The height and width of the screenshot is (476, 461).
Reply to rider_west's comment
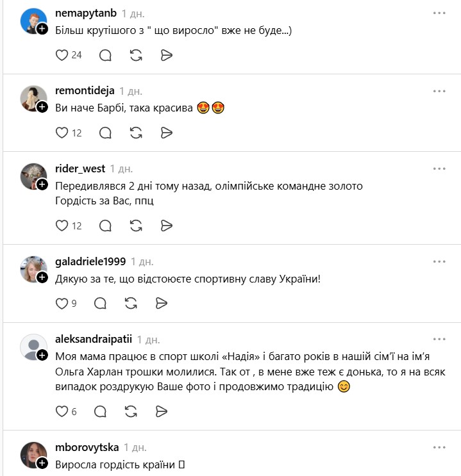106,226
